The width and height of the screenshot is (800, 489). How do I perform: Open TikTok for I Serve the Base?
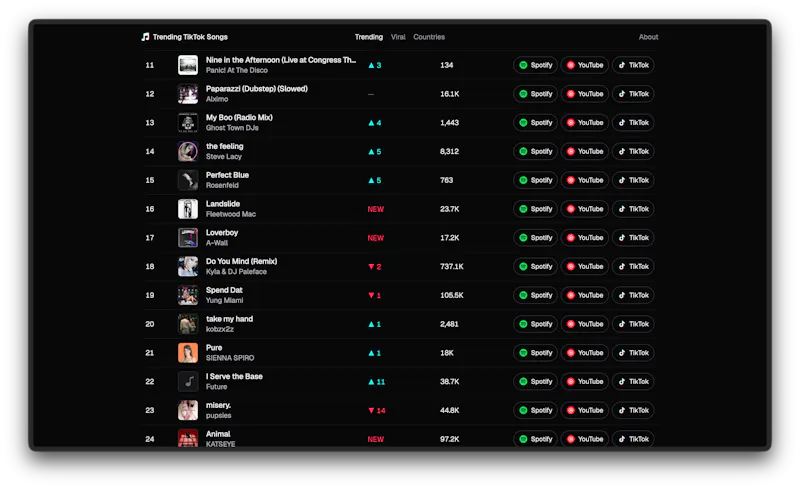tap(633, 381)
